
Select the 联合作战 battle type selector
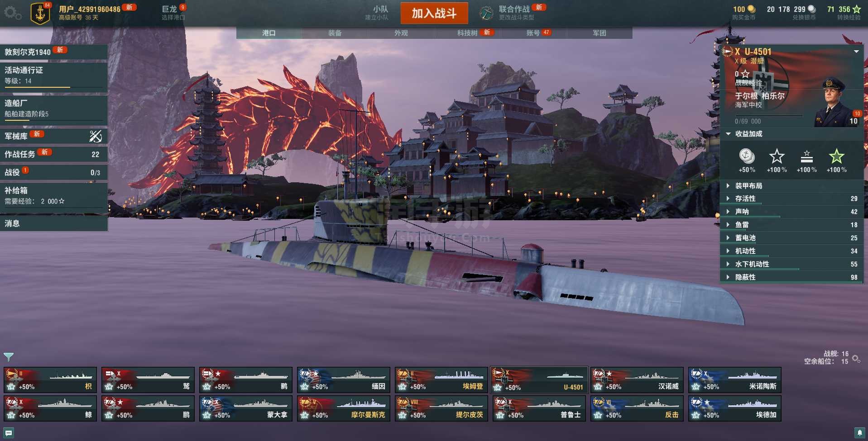coord(513,13)
